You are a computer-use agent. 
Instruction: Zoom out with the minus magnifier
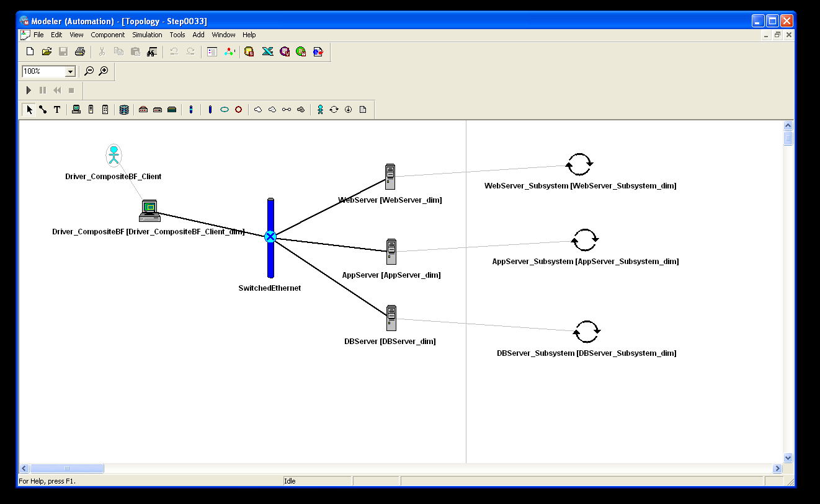tap(89, 71)
